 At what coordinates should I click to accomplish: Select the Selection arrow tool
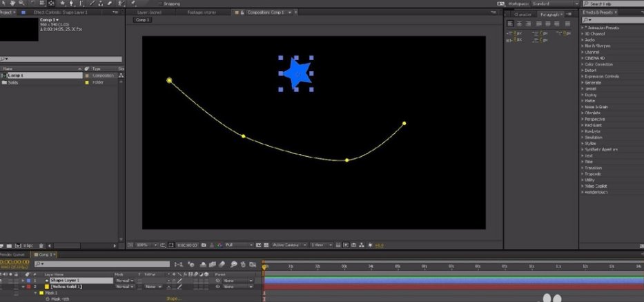5,3
